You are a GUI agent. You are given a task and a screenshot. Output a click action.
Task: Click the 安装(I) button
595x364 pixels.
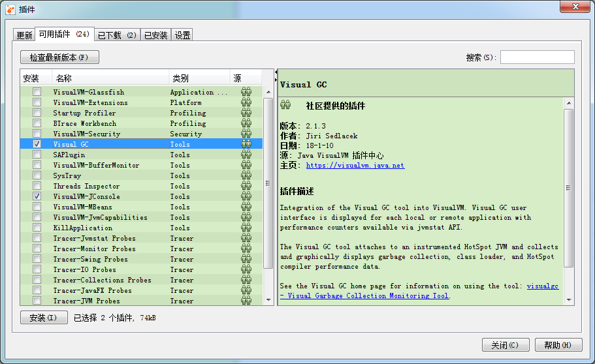(44, 318)
